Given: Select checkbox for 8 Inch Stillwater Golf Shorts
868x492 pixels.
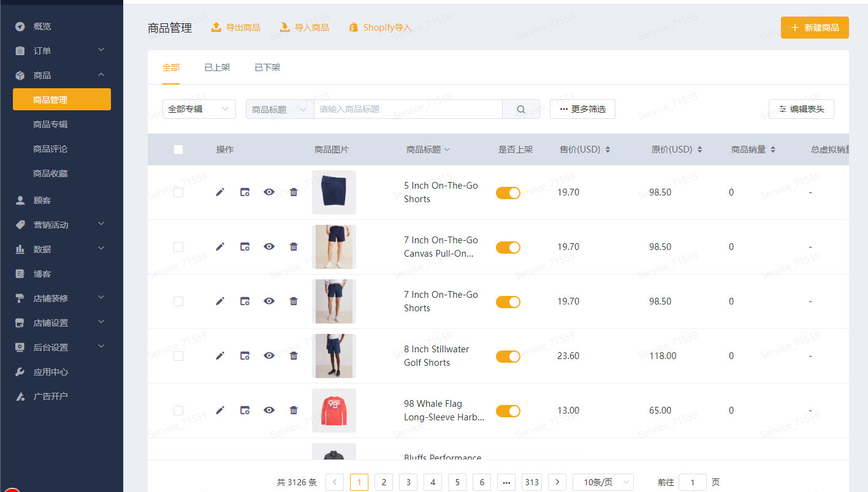Looking at the screenshot, I should pyautogui.click(x=178, y=356).
